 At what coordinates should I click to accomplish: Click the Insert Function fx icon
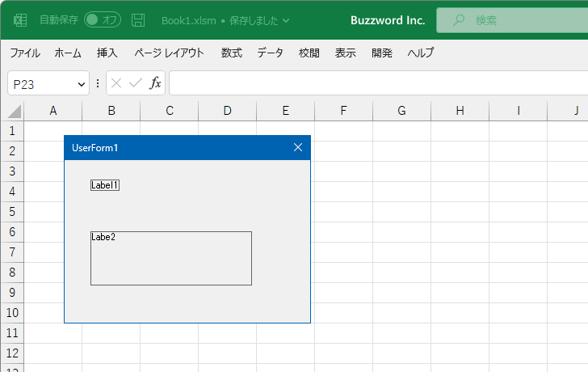(x=155, y=83)
